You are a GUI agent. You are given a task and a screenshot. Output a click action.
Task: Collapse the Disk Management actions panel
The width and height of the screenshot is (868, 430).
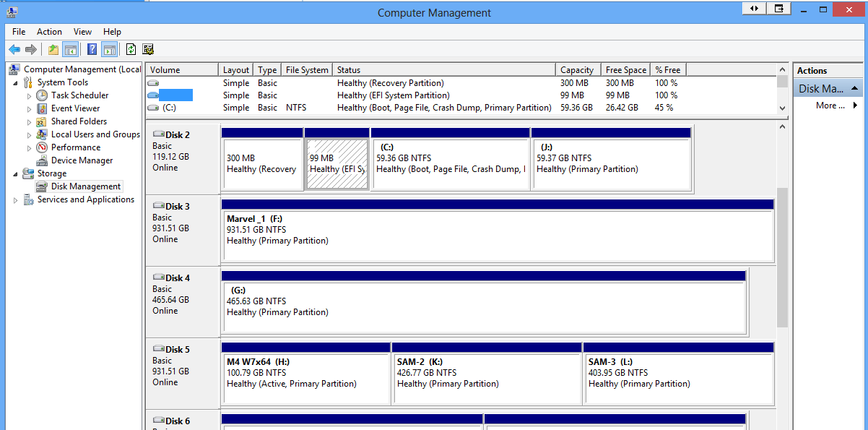[856, 87]
